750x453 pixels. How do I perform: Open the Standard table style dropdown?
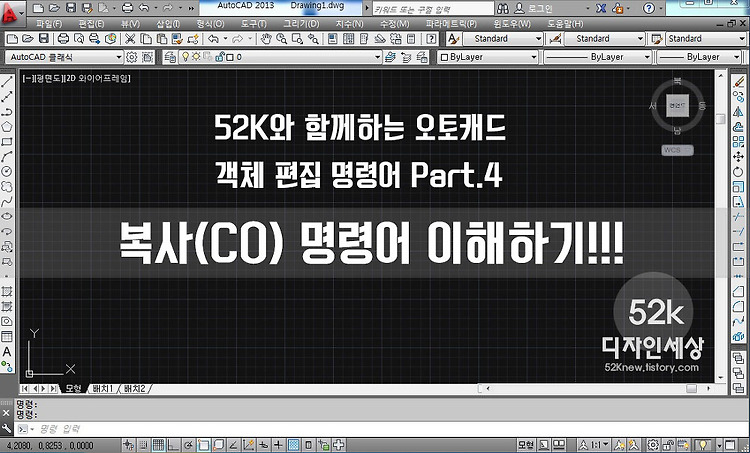click(x=706, y=39)
